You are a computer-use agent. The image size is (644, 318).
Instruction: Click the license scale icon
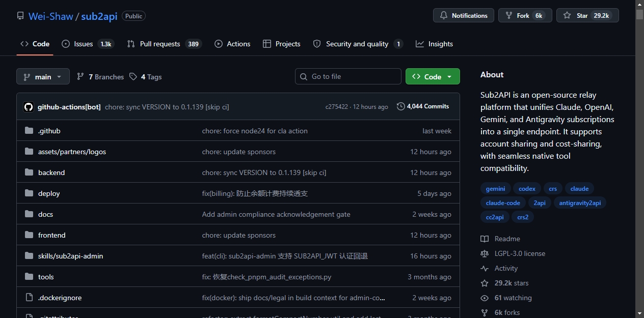pyautogui.click(x=485, y=253)
